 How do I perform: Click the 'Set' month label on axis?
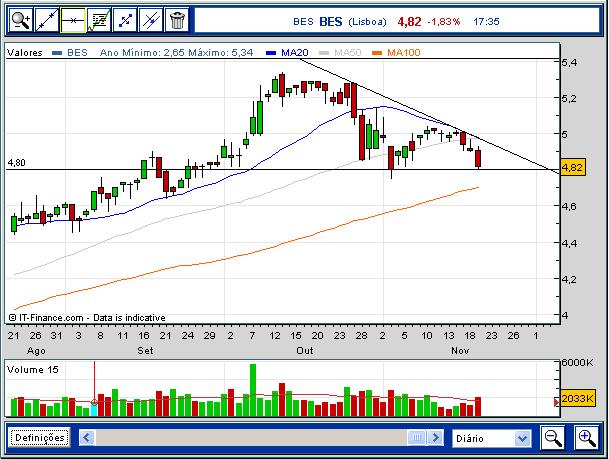145,351
